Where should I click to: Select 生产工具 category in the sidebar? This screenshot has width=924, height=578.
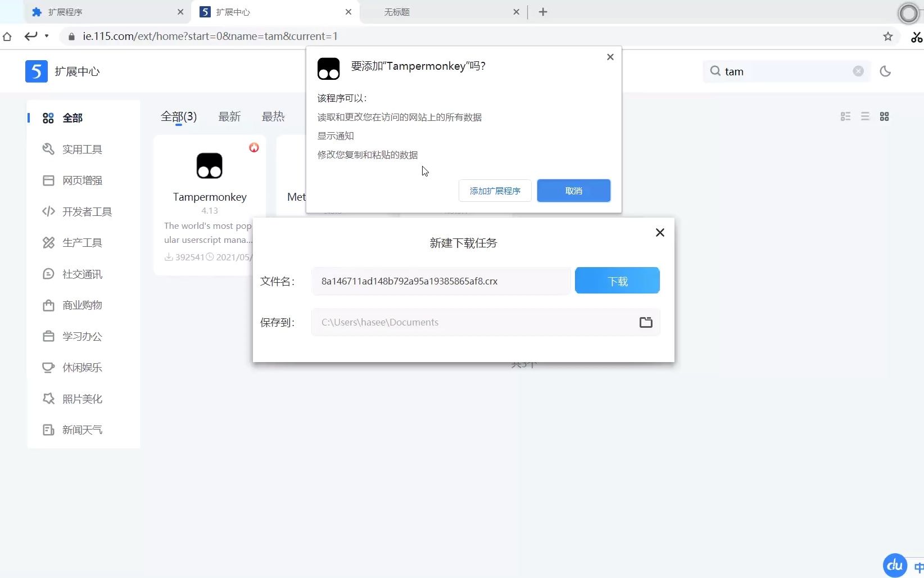83,243
